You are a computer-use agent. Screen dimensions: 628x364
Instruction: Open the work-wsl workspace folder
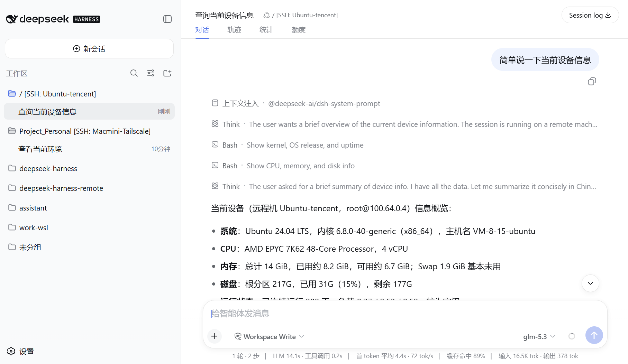tap(89, 227)
